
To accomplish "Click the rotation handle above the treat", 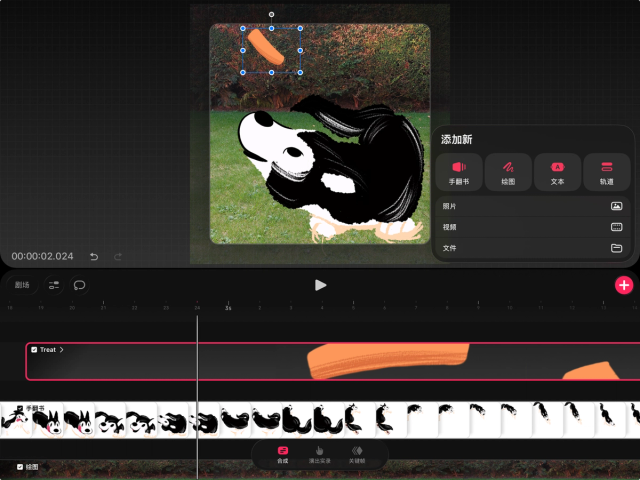I will 271,15.
